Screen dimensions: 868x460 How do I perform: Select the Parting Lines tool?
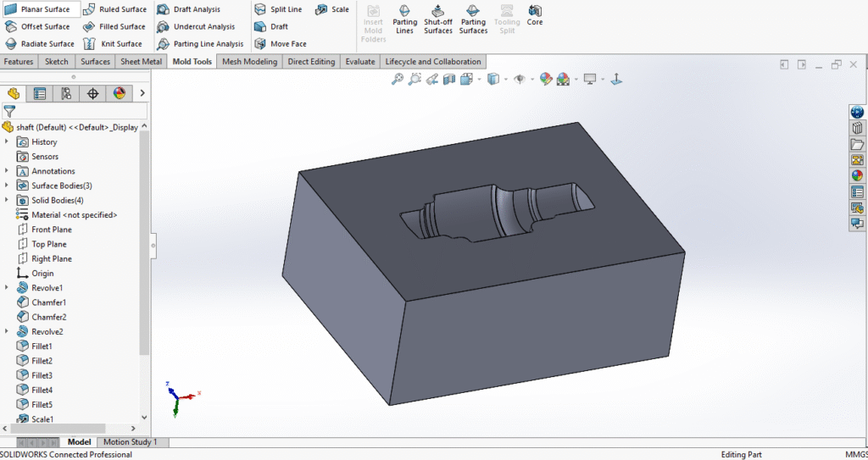404,19
